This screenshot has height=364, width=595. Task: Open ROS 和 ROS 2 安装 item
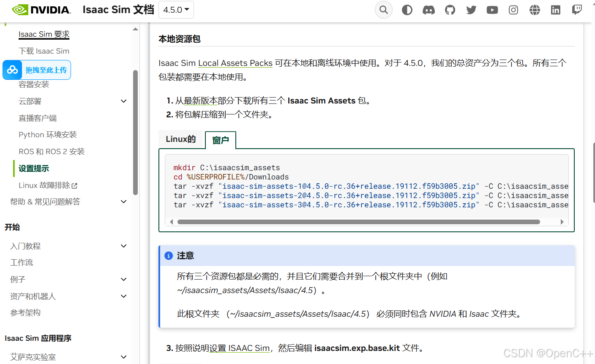click(52, 152)
